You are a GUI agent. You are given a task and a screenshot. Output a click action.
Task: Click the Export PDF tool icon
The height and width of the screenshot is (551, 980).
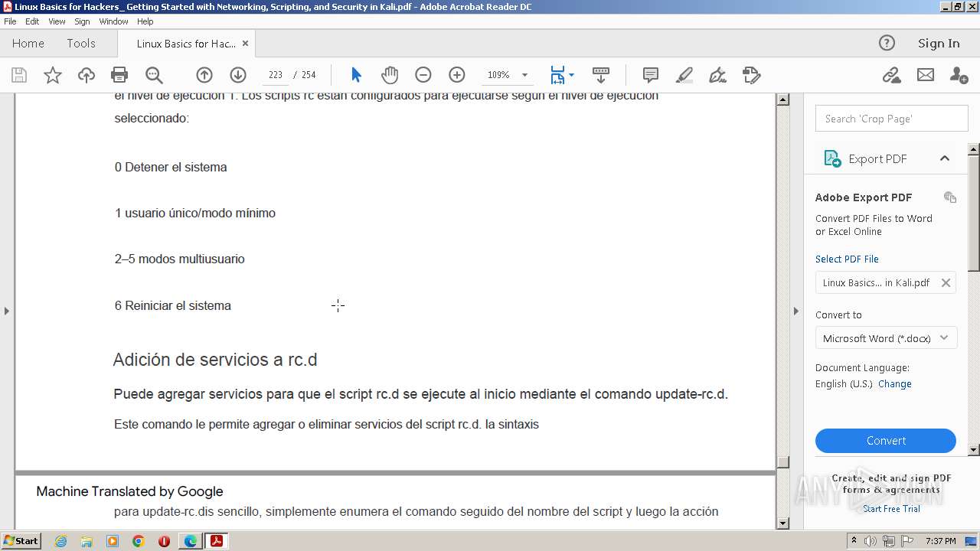click(832, 158)
